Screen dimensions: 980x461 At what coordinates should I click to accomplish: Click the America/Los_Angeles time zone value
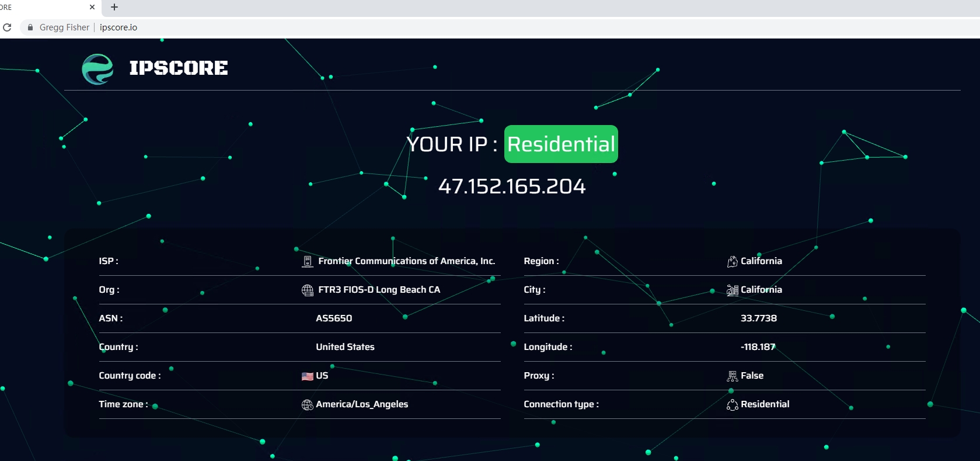pos(362,404)
